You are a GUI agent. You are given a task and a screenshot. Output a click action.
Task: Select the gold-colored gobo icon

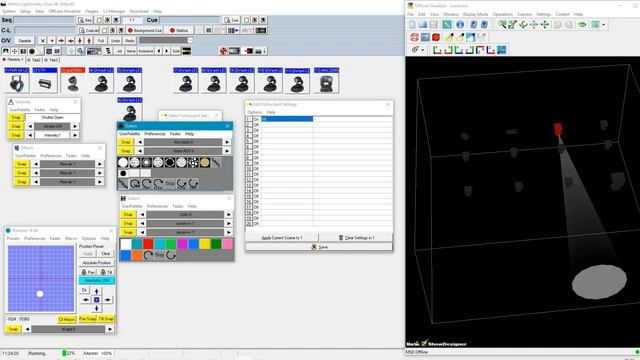205,162
